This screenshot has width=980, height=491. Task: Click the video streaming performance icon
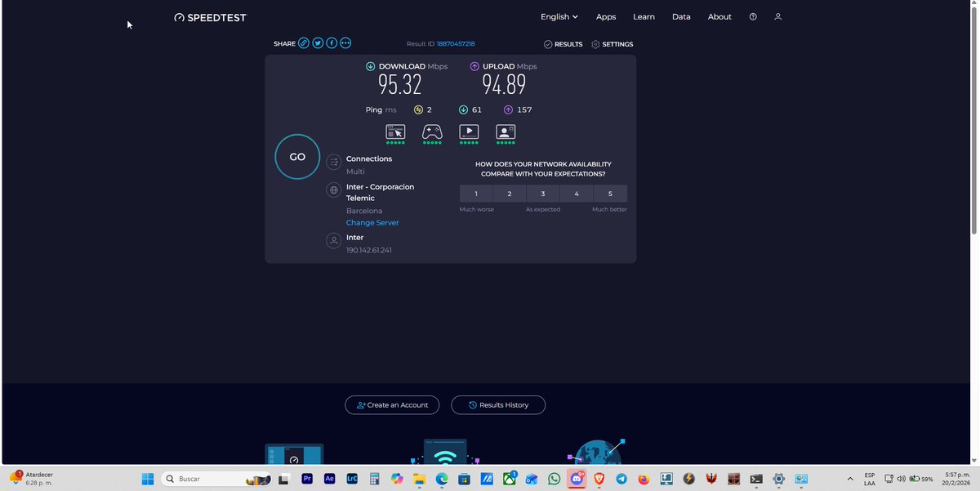click(x=469, y=131)
